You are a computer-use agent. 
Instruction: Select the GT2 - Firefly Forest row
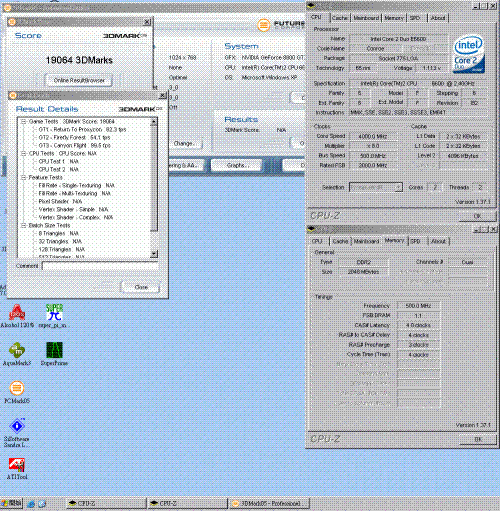pyautogui.click(x=74, y=137)
